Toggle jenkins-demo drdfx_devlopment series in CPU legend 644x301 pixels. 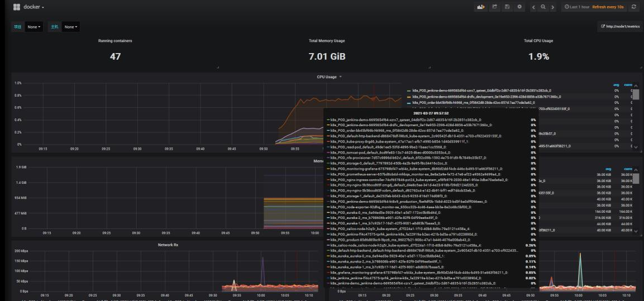coord(486,97)
